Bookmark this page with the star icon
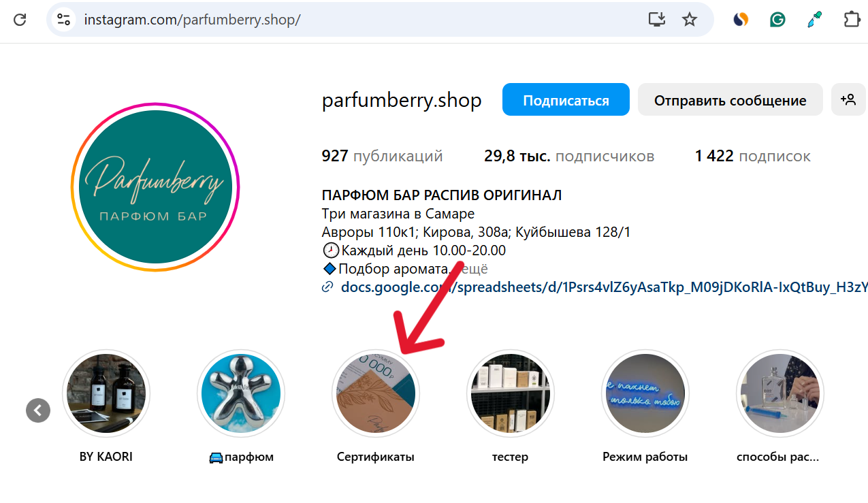Viewport: 868px width, 503px height. tap(690, 19)
